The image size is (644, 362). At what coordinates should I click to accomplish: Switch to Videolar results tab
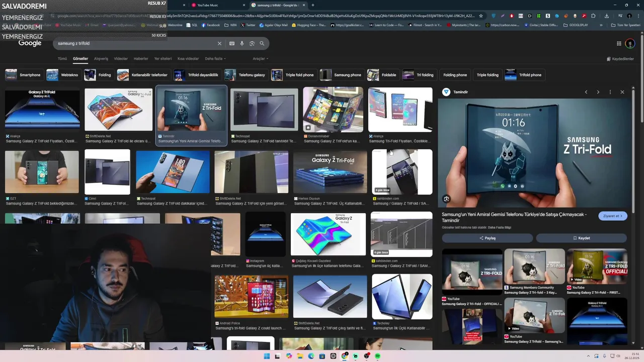tap(121, 59)
